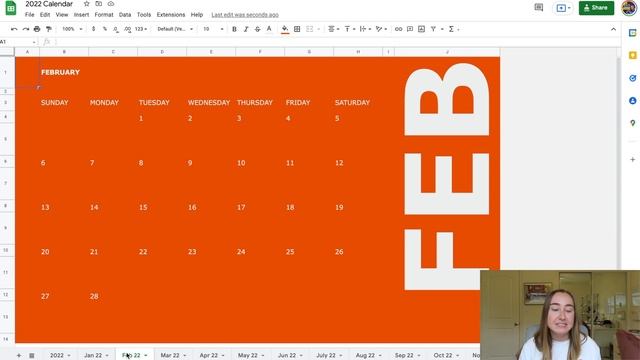Activate the paint format tool
Image resolution: width=640 pixels, height=360 pixels.
49,29
